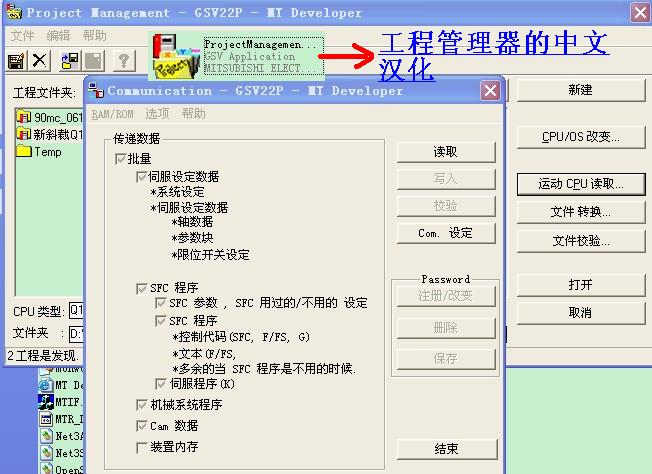Click the delete X toolbar icon
The height and width of the screenshot is (474, 652).
pyautogui.click(x=40, y=61)
